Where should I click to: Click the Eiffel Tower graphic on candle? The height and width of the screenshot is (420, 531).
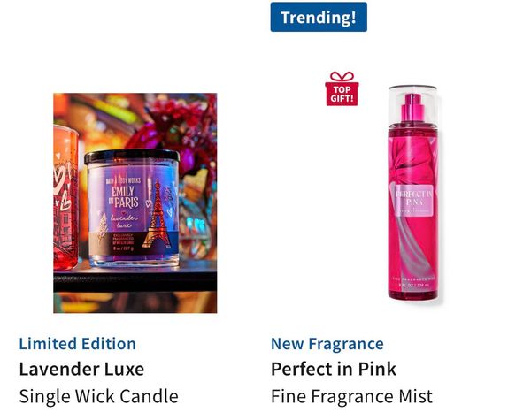pos(157,215)
